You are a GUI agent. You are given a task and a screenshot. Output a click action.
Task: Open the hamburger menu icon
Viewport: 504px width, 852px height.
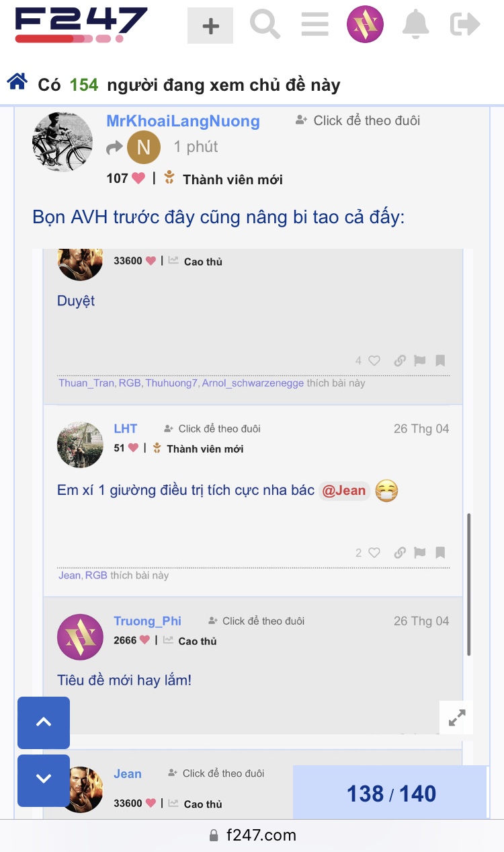(x=314, y=25)
